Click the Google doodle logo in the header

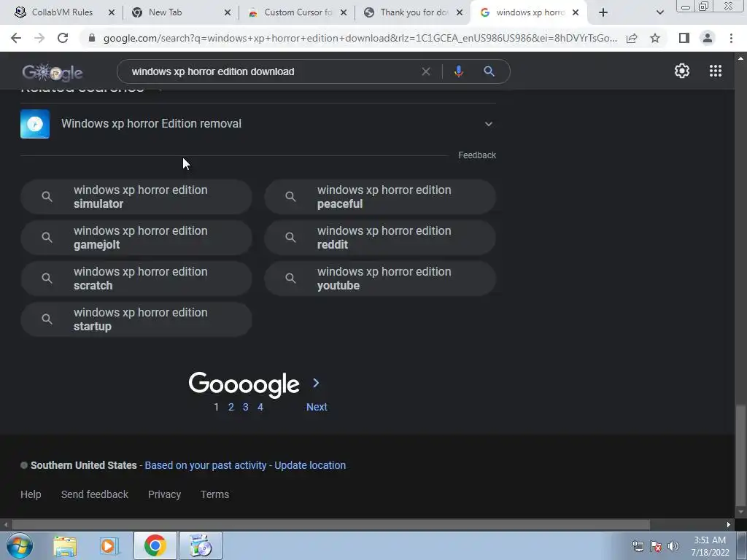pos(53,72)
